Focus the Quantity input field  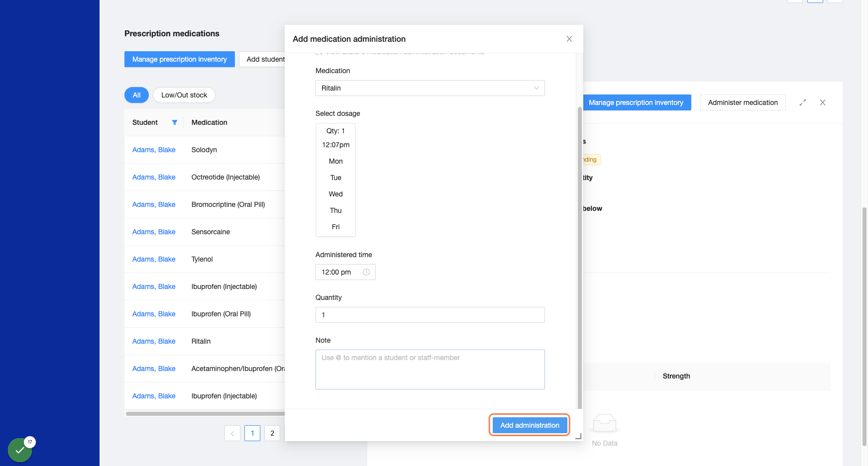point(430,315)
